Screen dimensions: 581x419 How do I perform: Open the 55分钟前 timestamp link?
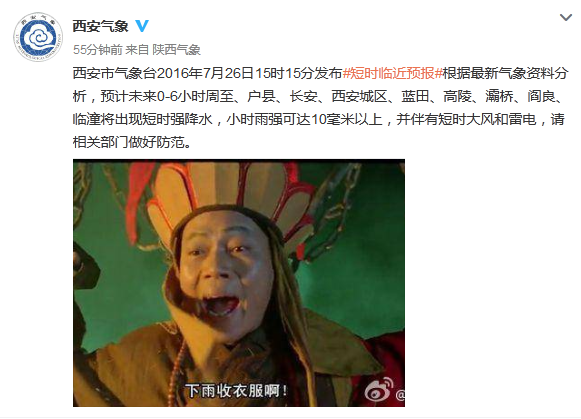(97, 50)
